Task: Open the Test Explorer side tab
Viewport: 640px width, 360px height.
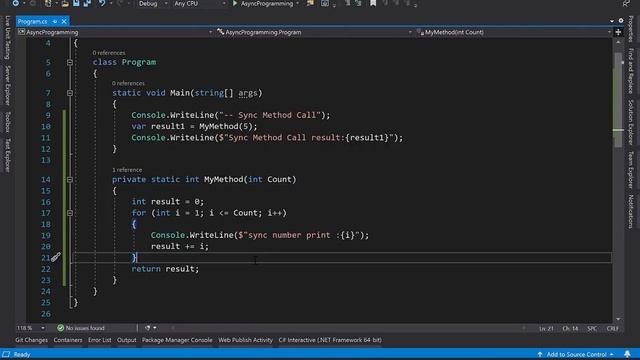Action: (x=7, y=155)
